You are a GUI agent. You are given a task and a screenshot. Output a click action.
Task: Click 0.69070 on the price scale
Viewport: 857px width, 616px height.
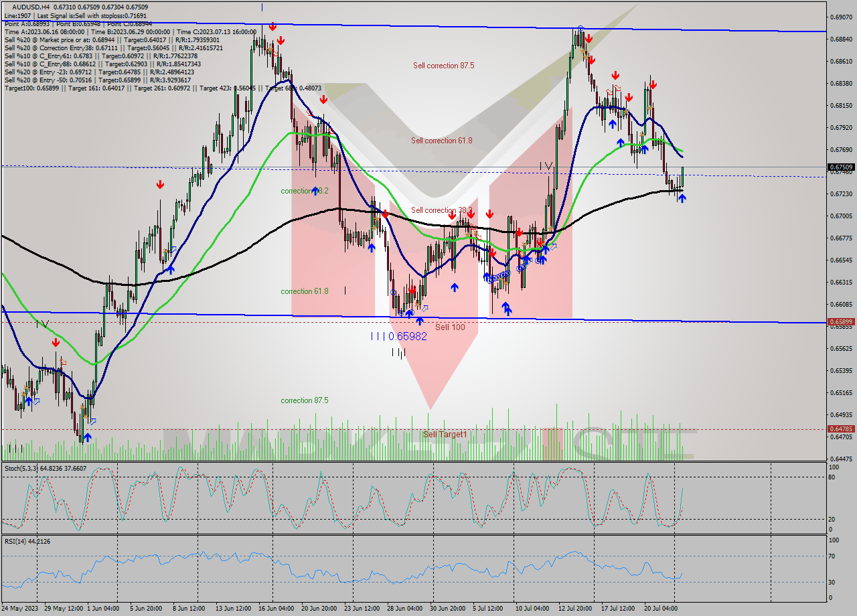tap(842, 17)
